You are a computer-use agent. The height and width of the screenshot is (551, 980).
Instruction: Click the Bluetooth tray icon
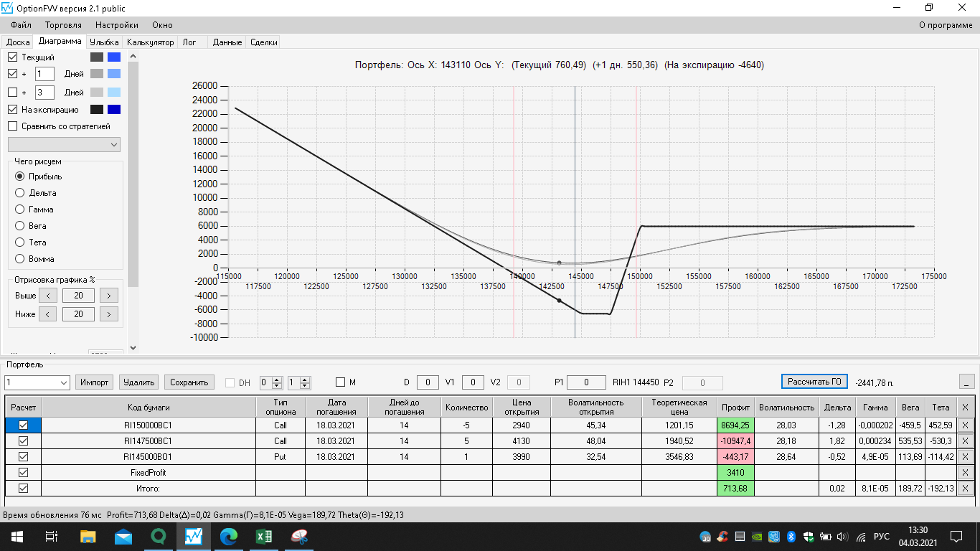point(791,537)
